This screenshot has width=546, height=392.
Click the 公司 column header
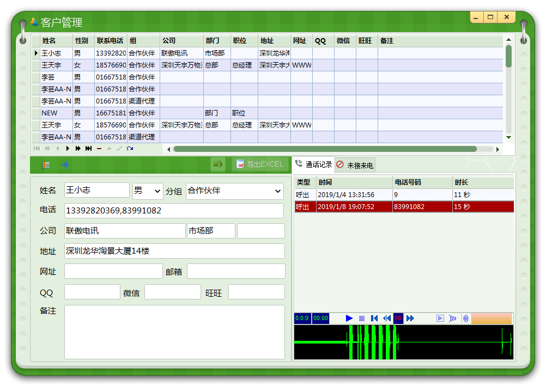[181, 41]
